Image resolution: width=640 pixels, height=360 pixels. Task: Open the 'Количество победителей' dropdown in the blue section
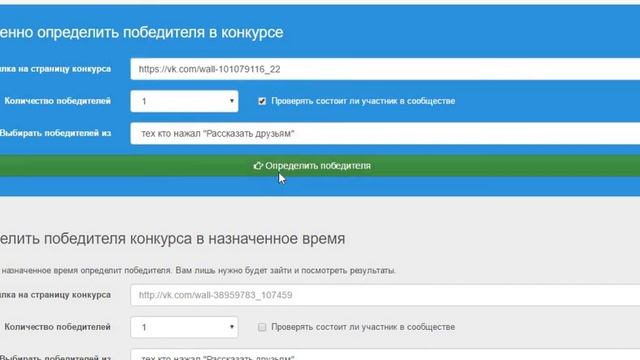[184, 101]
